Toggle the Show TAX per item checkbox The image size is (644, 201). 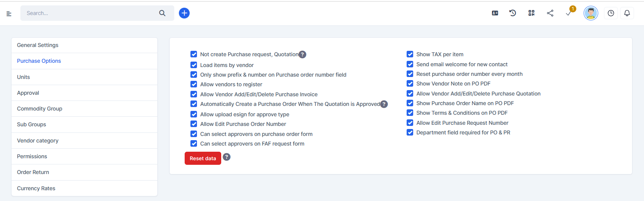coord(410,54)
